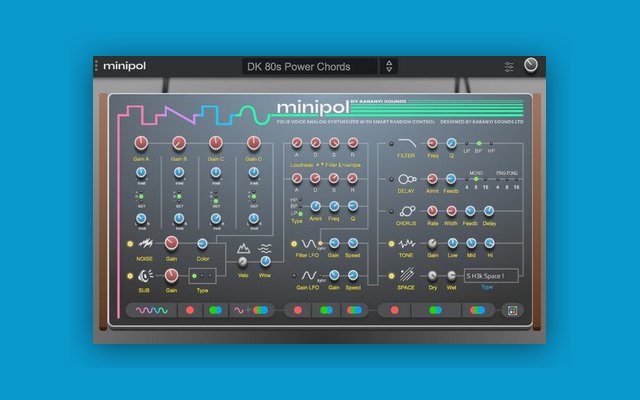Click the SPACE diagonal lines icon

(407, 275)
